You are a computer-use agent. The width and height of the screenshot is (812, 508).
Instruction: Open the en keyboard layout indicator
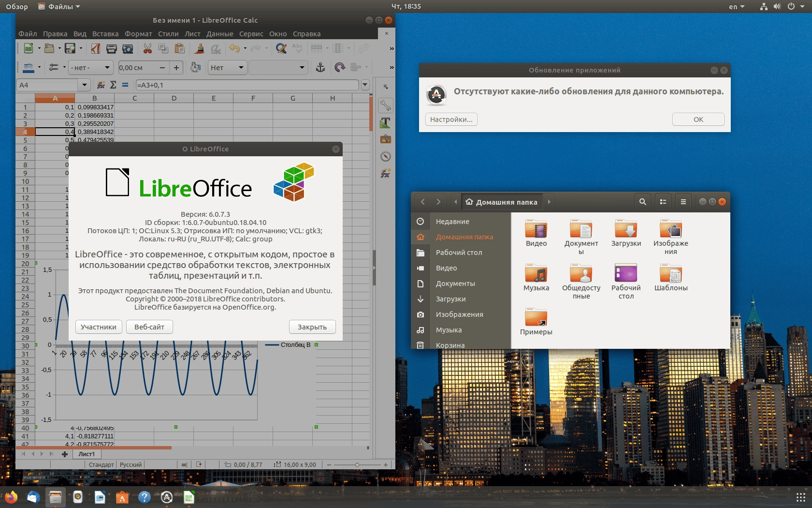737,6
